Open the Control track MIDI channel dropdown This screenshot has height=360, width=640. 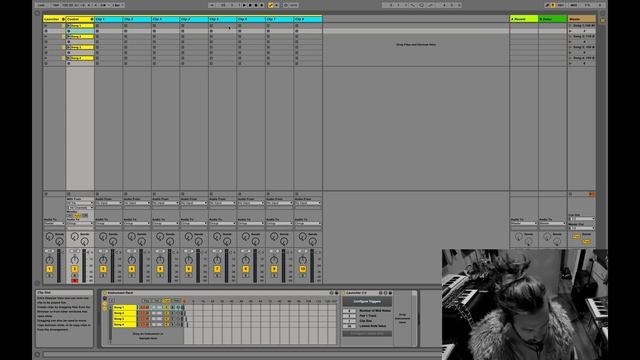coord(80,207)
